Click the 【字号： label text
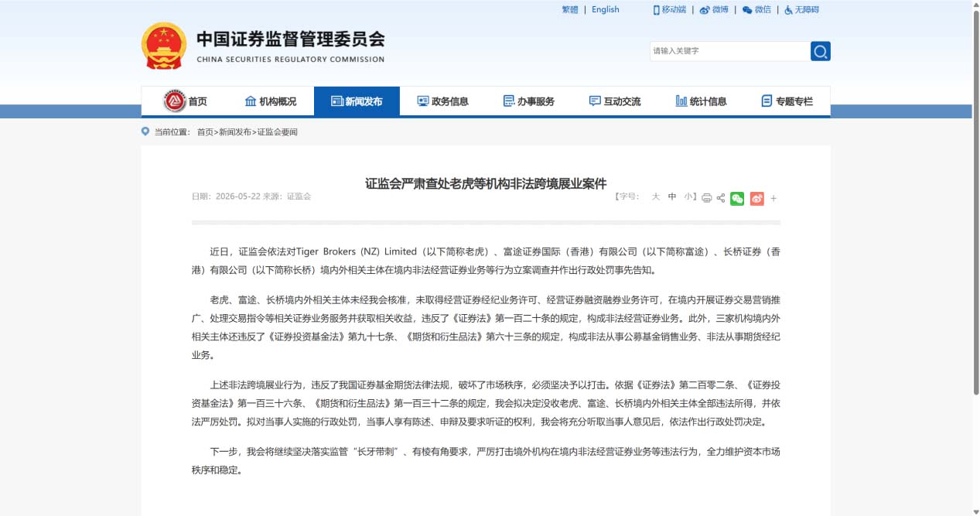Screen dimensions: 980x516 (627, 196)
